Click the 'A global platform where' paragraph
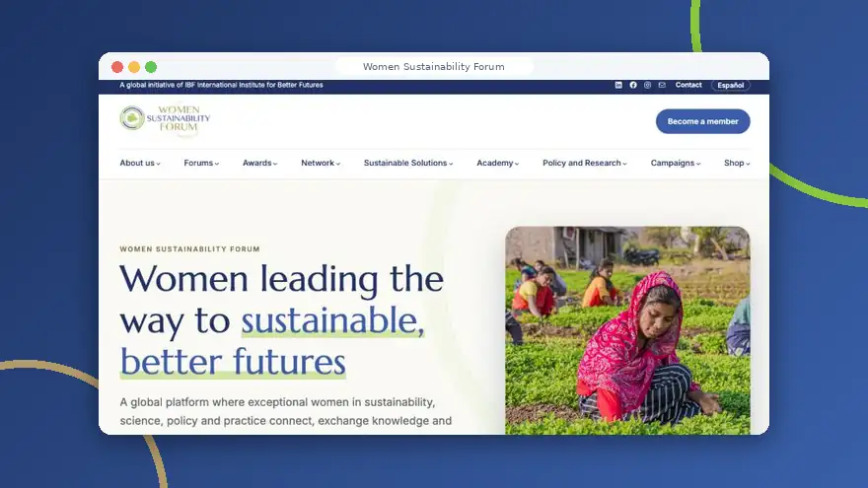Viewport: 868px width, 488px height. click(286, 411)
